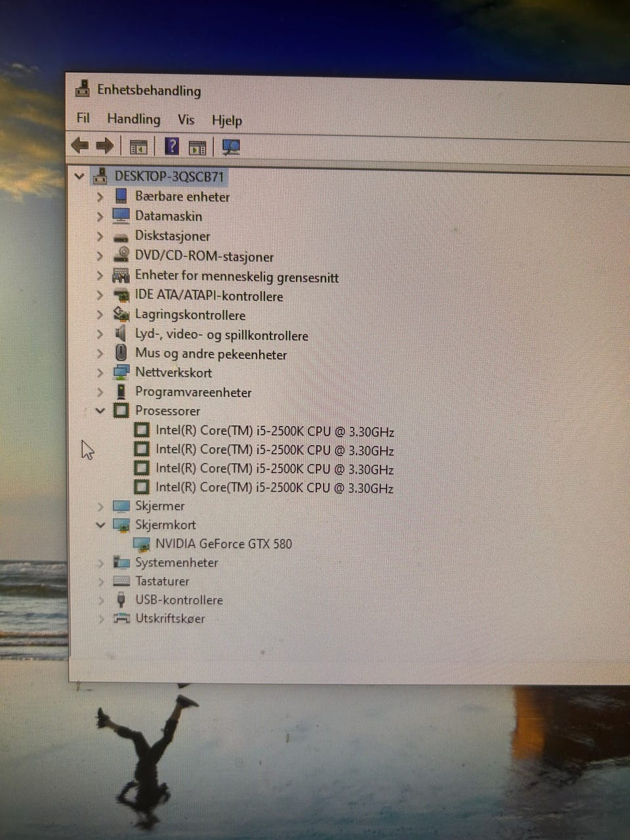Click the Tastaturer keyboard icon
Screen dimensions: 630x840
click(121, 581)
